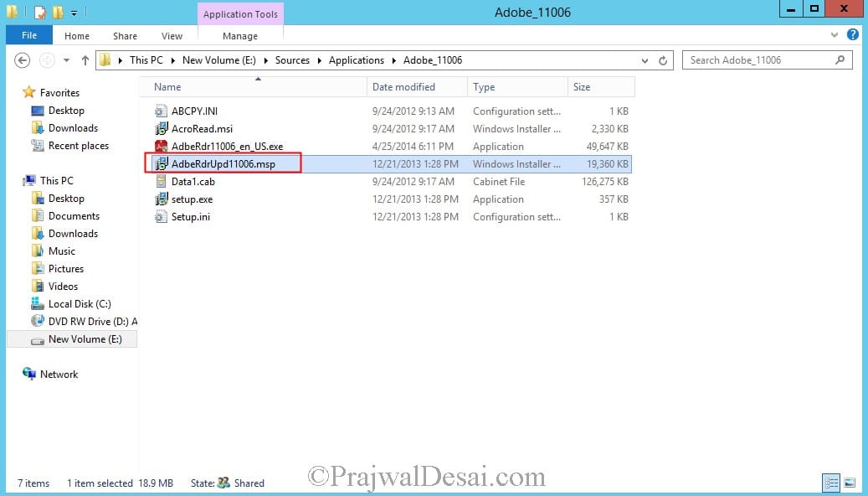Open Recent places in Favorites
This screenshot has width=868, height=496.
[x=78, y=146]
